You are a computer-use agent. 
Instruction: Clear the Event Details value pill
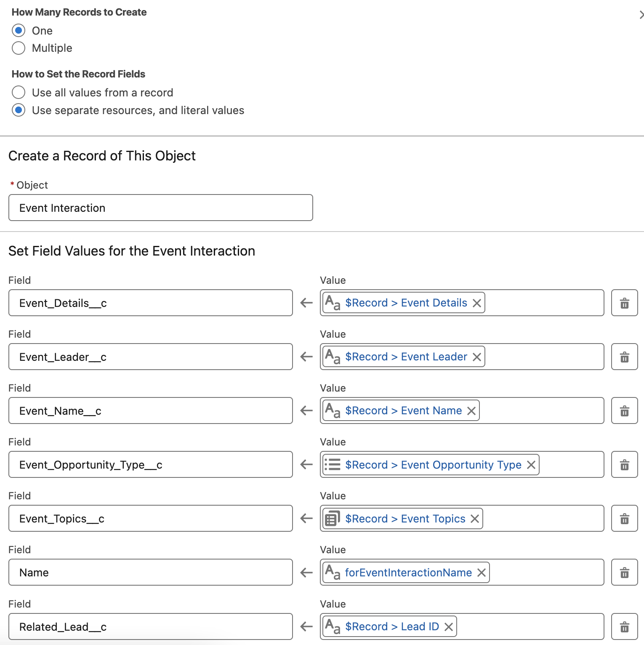pos(477,303)
